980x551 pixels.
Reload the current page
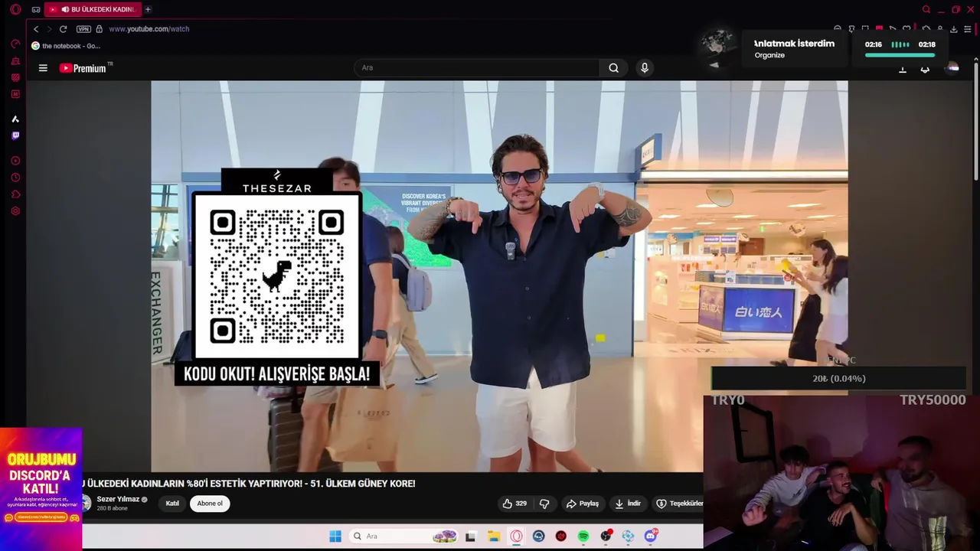63,29
